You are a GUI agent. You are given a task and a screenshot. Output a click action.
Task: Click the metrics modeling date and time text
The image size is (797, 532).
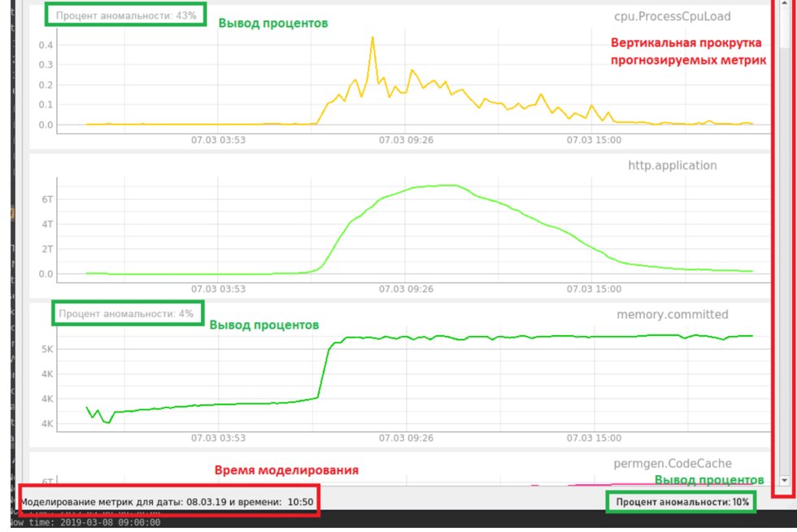click(x=167, y=502)
